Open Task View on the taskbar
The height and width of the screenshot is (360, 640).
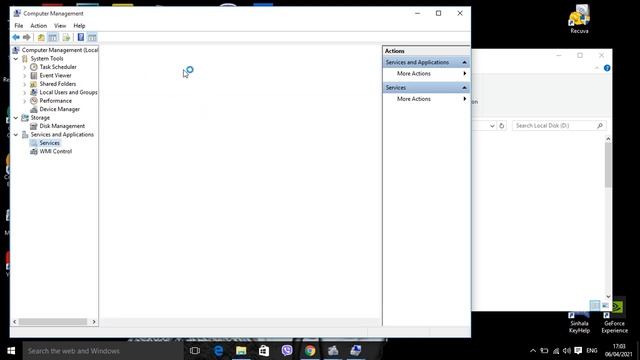click(x=195, y=351)
